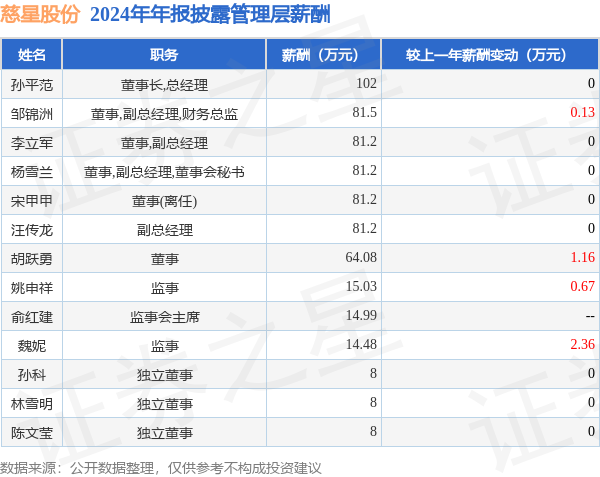Click the salary value 15.03

tap(361, 286)
